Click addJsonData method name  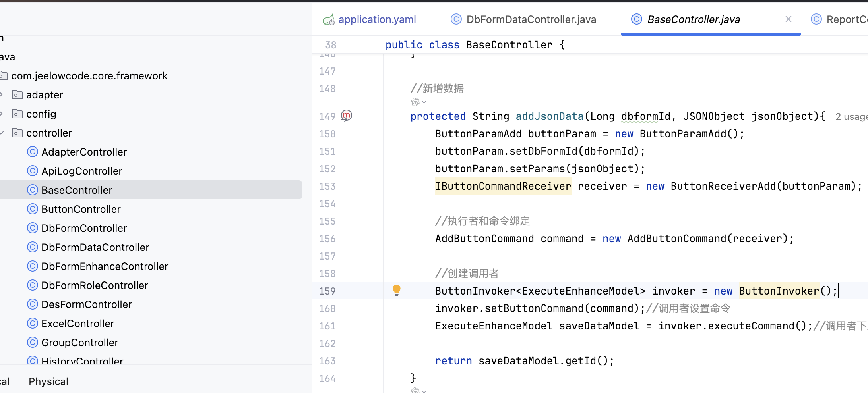pos(550,116)
